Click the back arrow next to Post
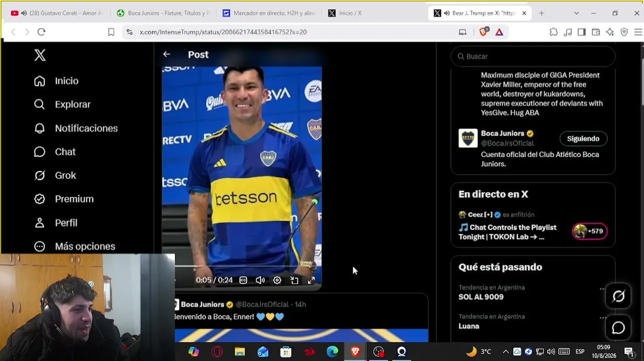Image resolution: width=644 pixels, height=361 pixels. [167, 54]
